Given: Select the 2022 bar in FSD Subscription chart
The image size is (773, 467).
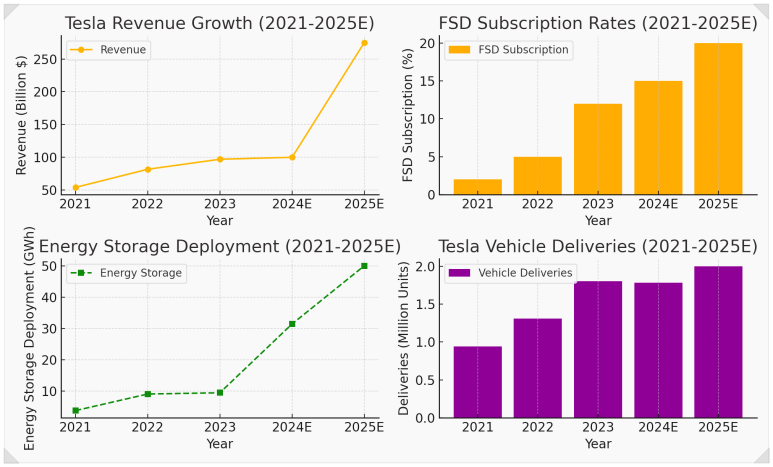Looking at the screenshot, I should (538, 176).
